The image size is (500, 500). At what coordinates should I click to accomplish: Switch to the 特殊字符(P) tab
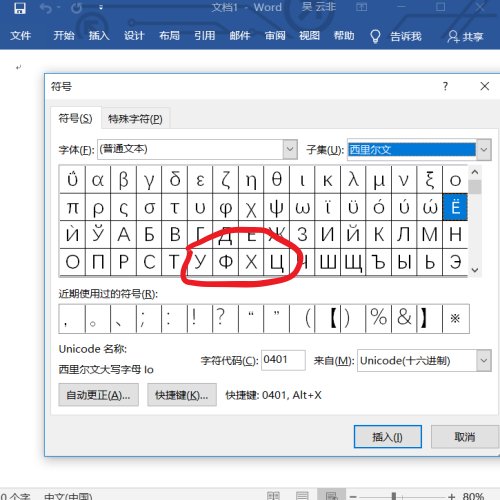pos(135,119)
